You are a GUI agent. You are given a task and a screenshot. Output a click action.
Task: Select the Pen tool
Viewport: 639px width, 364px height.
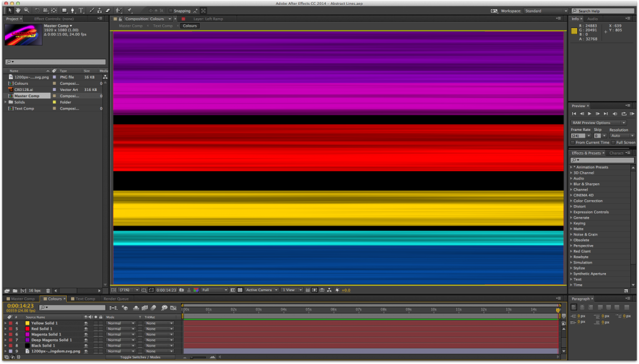click(73, 11)
